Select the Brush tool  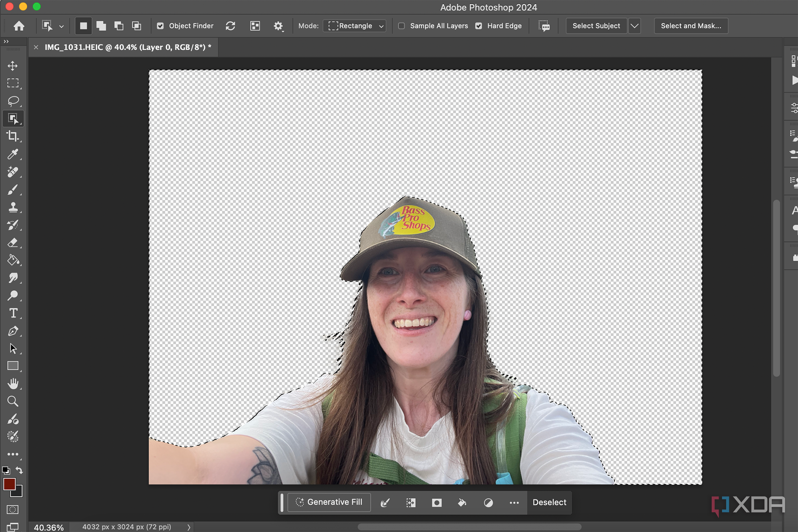13,189
